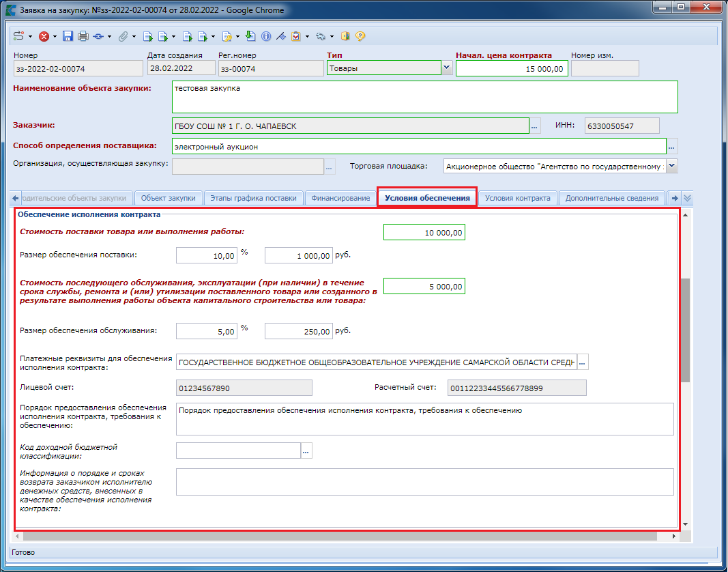Click ellipsis button for Код доходной классификации
728x572 pixels.
click(306, 450)
